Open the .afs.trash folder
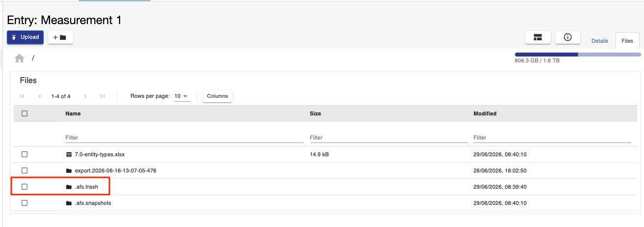Screen dimensions: 644x227 click(86, 187)
